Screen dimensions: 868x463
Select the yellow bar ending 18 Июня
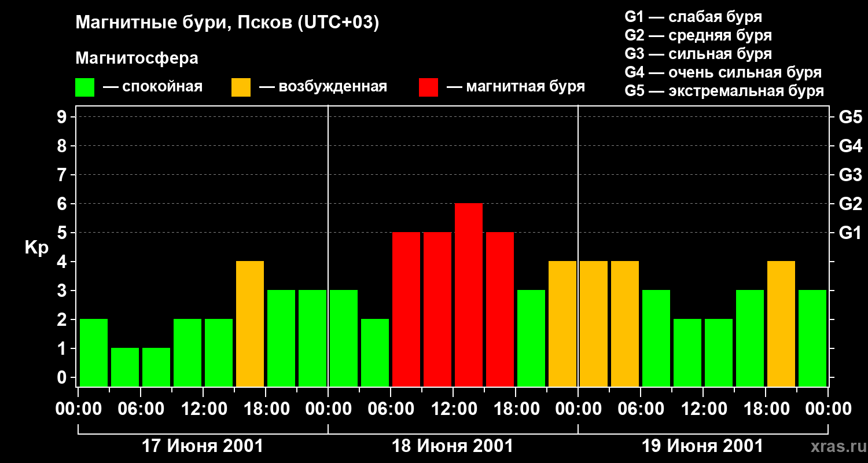[x=562, y=324]
